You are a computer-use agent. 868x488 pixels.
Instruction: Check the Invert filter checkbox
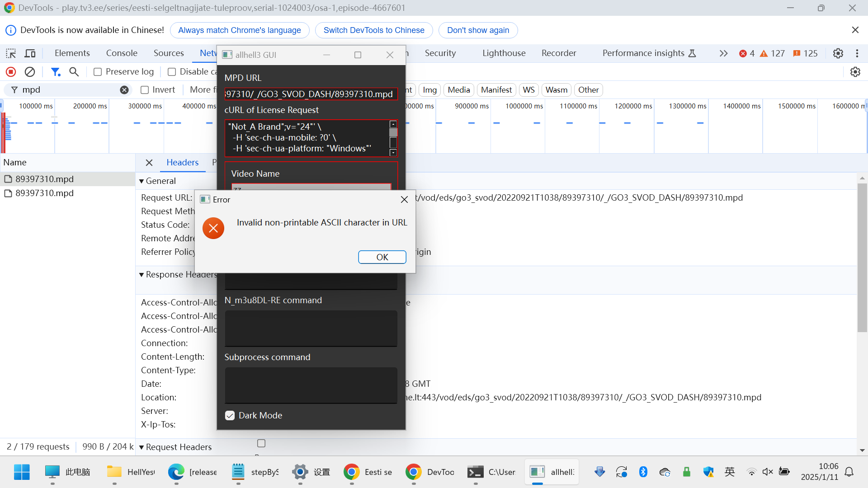(x=145, y=90)
